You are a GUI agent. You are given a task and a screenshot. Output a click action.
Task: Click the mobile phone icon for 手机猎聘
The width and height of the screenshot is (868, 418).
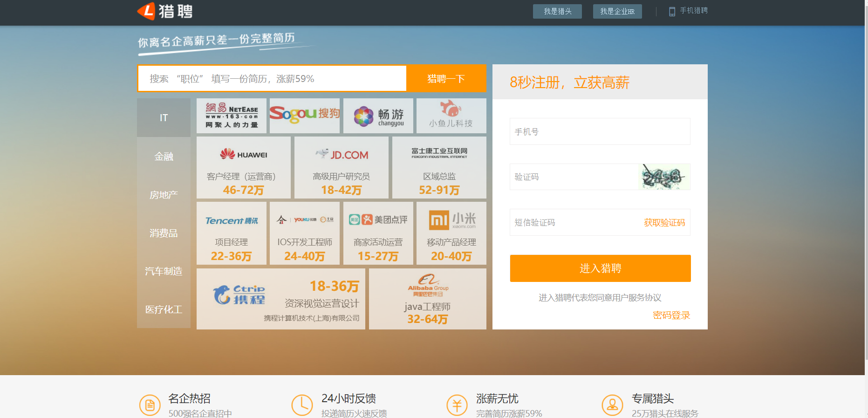(672, 12)
